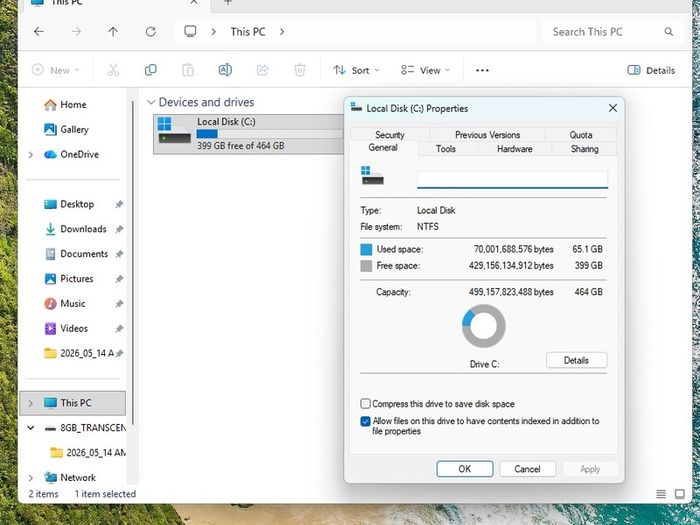The image size is (700, 525).
Task: Expand the This PC tree node
Action: 30,403
